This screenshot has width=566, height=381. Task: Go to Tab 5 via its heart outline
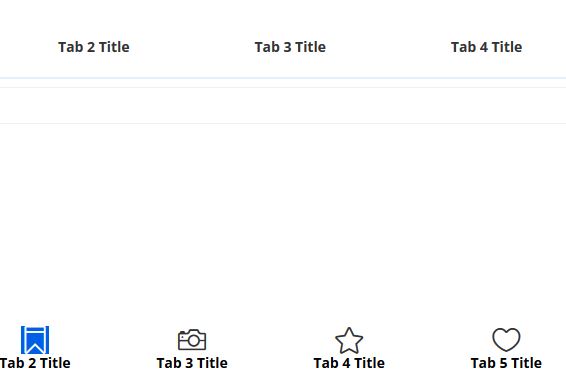[506, 339]
